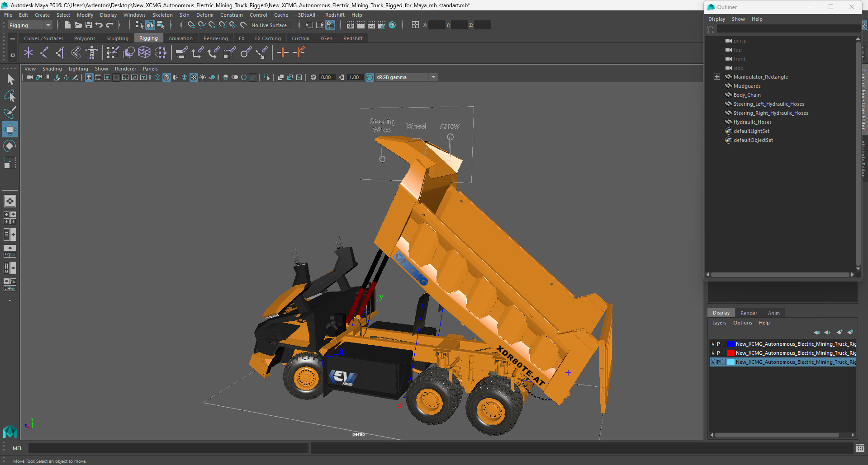Click the red layer color swatch
The width and height of the screenshot is (868, 465).
tap(730, 353)
